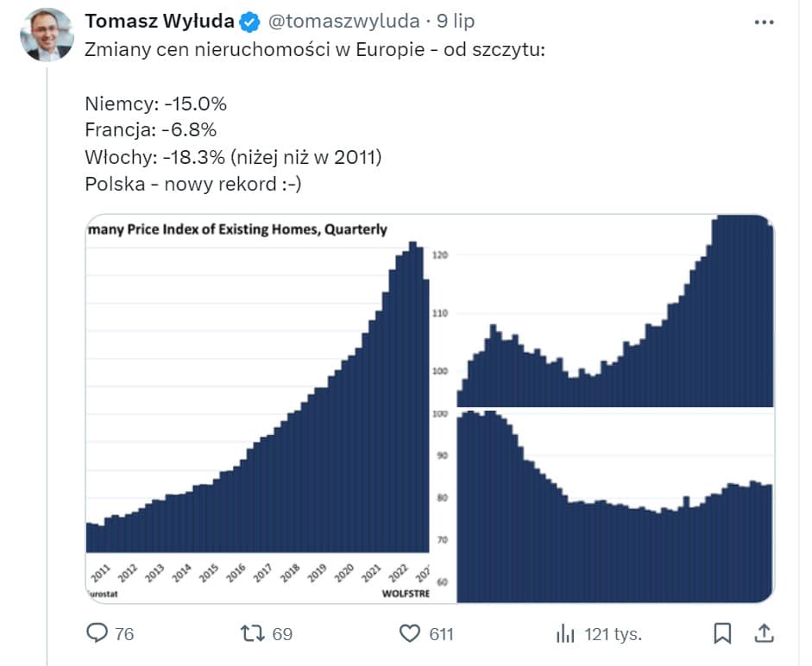Open the bottom-right chart image

(x=614, y=506)
